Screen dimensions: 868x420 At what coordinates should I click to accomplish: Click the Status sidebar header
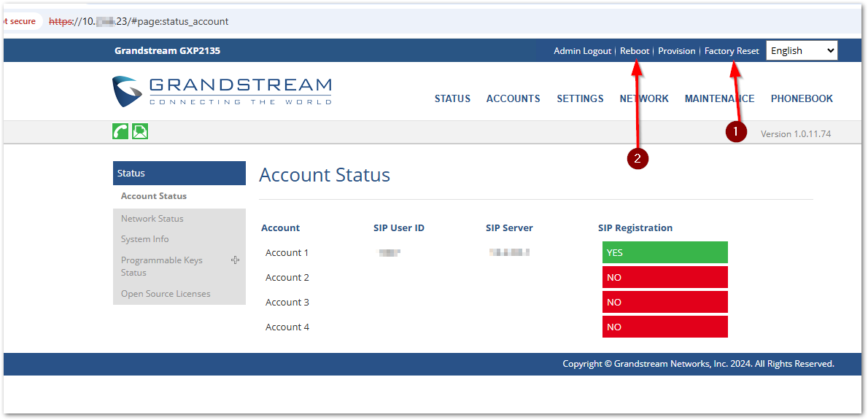(179, 174)
